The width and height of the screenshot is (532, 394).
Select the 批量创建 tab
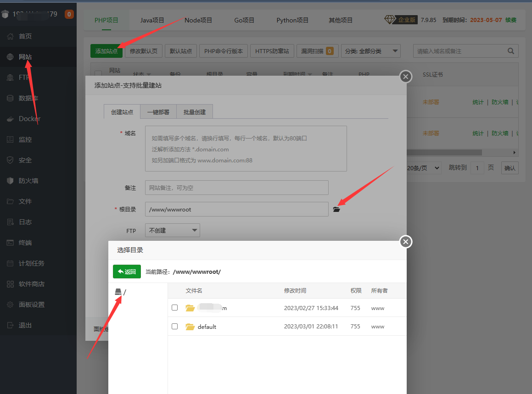(195, 112)
